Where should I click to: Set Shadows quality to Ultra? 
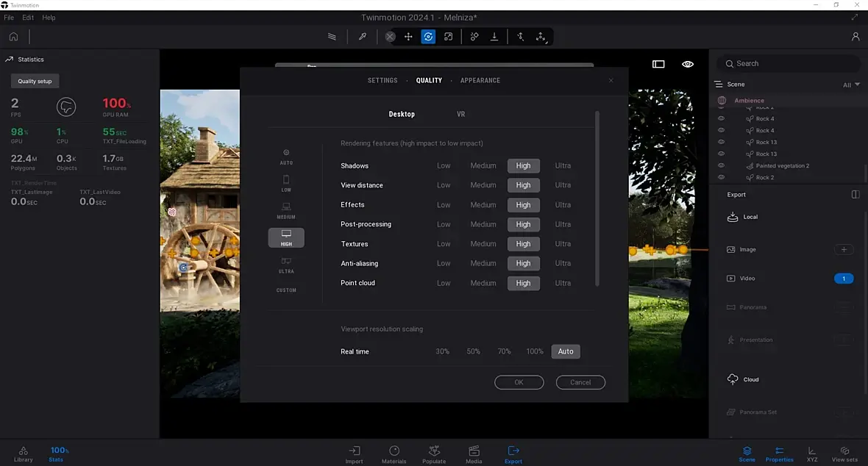[x=563, y=166]
